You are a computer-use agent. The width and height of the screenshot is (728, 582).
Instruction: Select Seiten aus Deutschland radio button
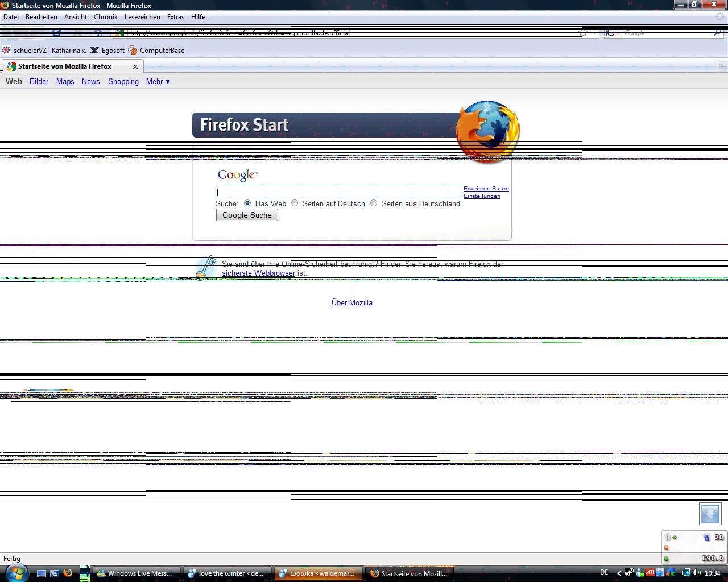(x=374, y=203)
